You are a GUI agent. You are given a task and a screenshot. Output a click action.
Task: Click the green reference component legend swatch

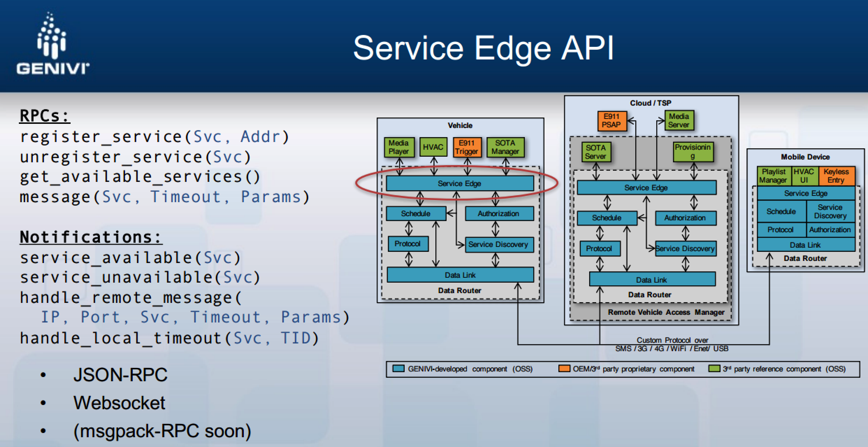tap(714, 369)
